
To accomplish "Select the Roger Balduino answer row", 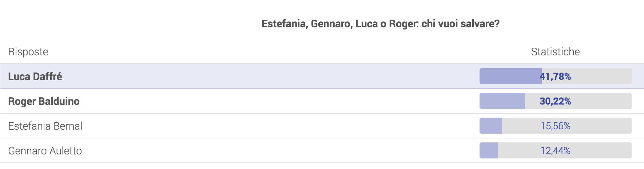I will coord(322,101).
